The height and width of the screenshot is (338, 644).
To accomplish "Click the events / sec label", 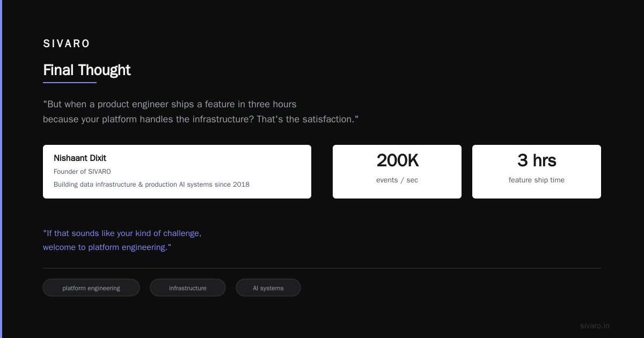I will tap(397, 180).
